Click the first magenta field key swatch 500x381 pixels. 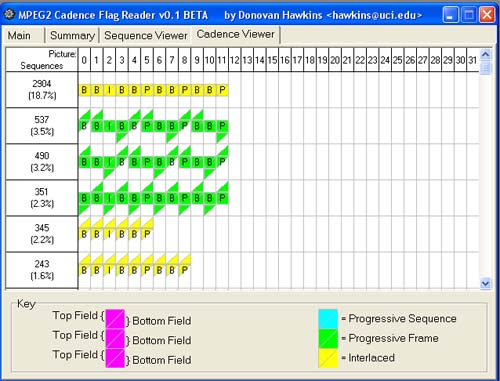[115, 319]
